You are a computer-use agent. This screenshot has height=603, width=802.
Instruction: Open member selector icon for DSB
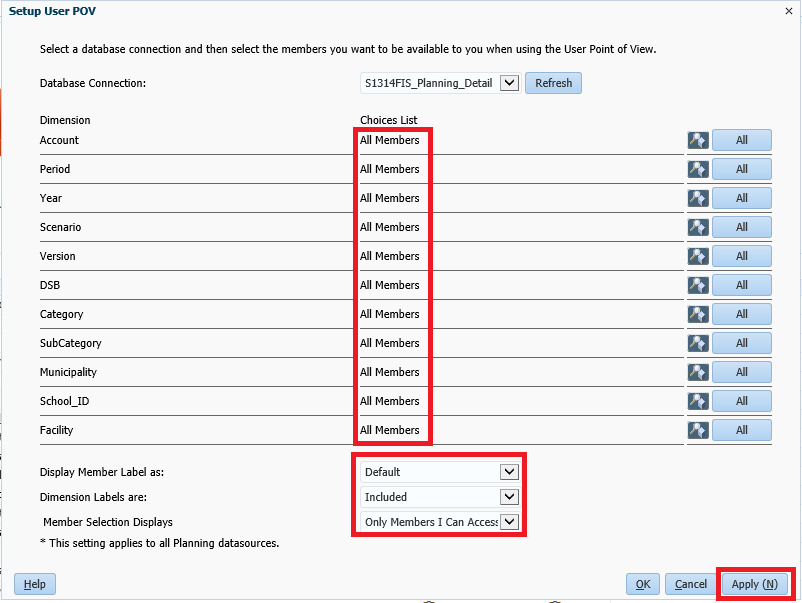coord(698,286)
